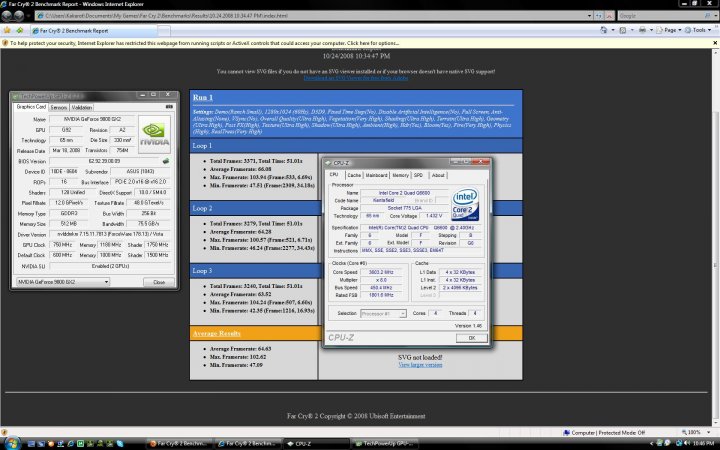Switch to TechPowerUp GPU-Z taskbar button
720x450 pixels.
point(385,444)
